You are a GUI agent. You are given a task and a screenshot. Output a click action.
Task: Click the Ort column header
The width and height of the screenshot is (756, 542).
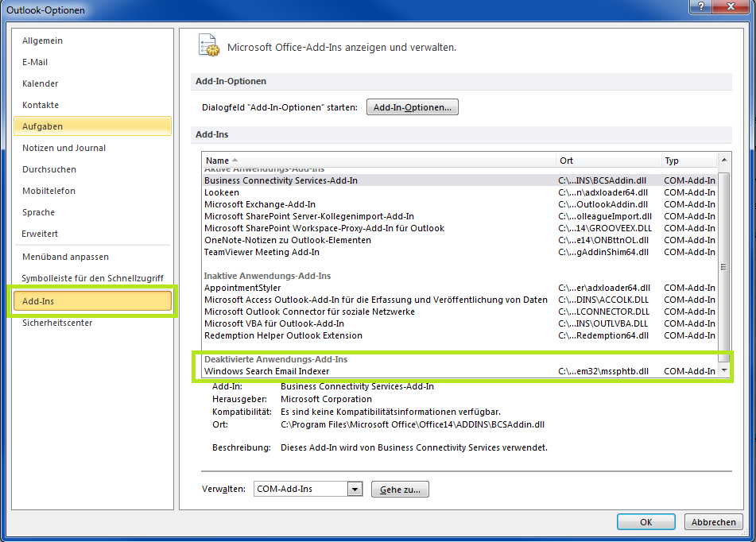coord(608,161)
